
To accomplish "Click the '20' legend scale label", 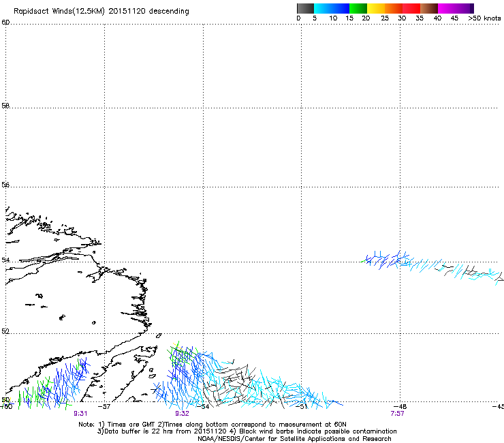I will tap(366, 18).
